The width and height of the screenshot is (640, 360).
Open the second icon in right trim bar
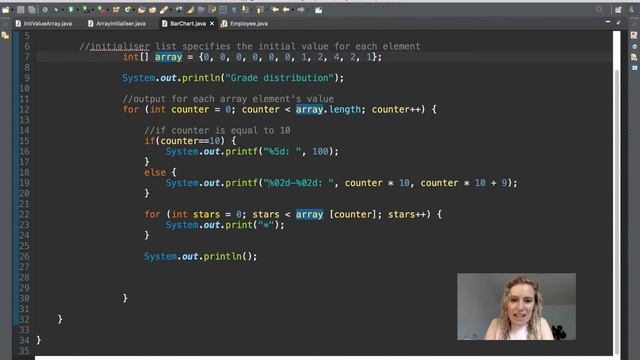click(634, 47)
